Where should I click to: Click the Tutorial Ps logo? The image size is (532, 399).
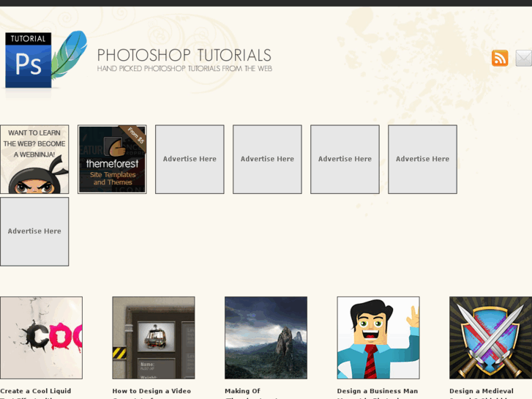pyautogui.click(x=45, y=59)
